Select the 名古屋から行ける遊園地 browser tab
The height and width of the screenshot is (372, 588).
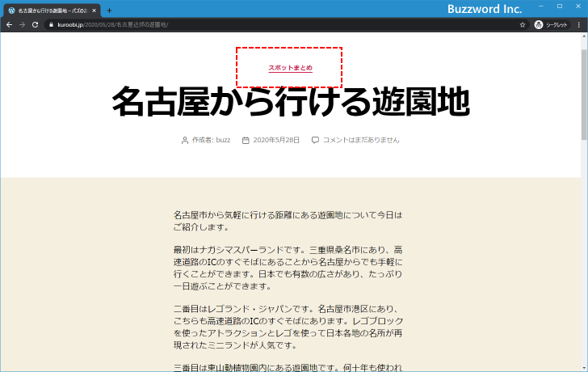(x=52, y=11)
